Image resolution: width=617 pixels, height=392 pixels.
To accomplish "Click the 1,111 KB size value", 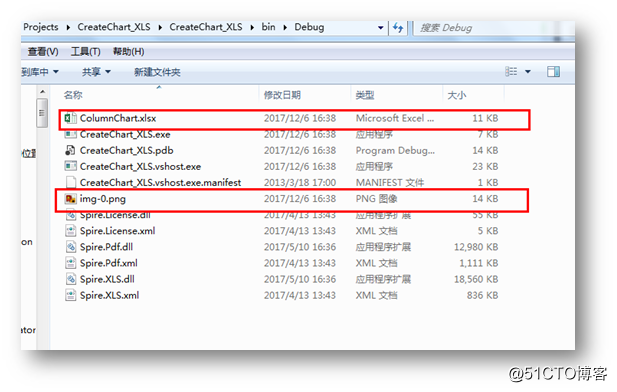I will click(x=479, y=263).
